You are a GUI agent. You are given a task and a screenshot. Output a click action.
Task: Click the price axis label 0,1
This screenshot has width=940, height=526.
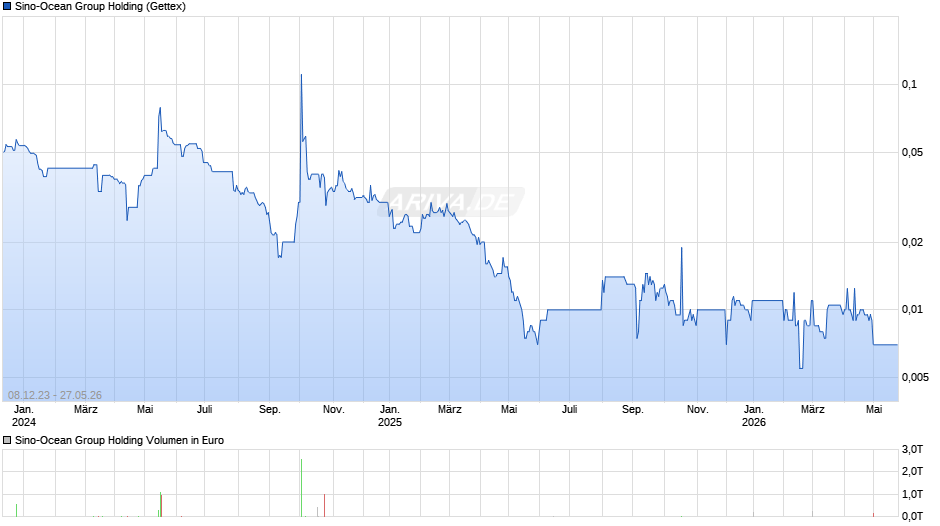909,85
